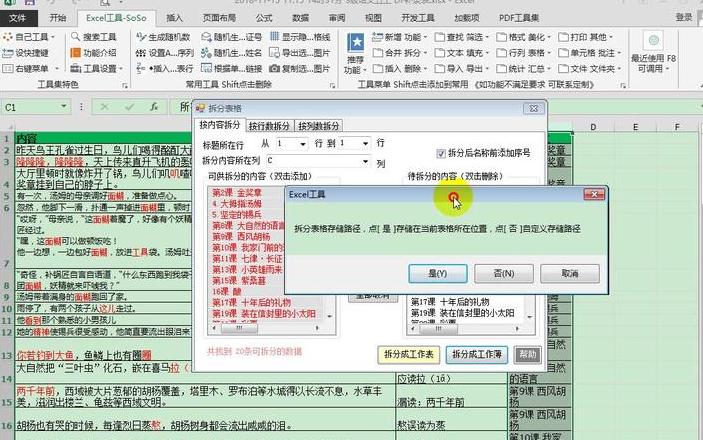This screenshot has width=703, height=440.
Task: Click the Name Box showing C1
Action: (30, 107)
